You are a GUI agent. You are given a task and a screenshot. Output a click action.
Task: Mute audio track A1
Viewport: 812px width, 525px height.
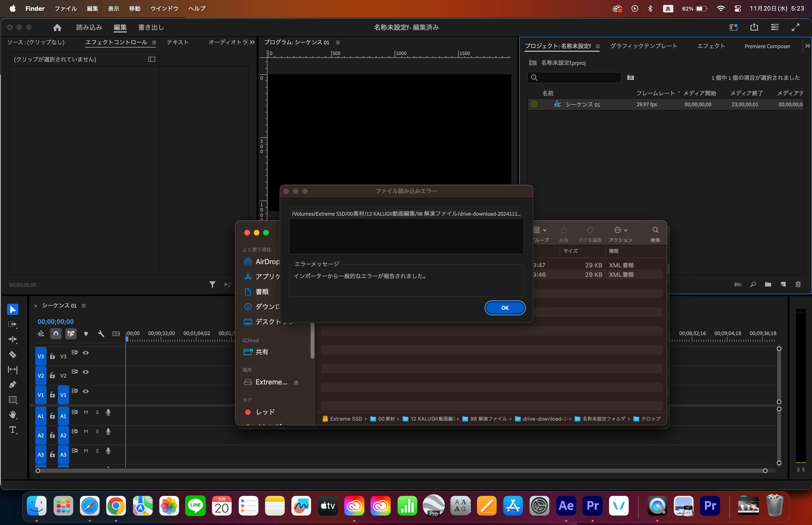(86, 412)
